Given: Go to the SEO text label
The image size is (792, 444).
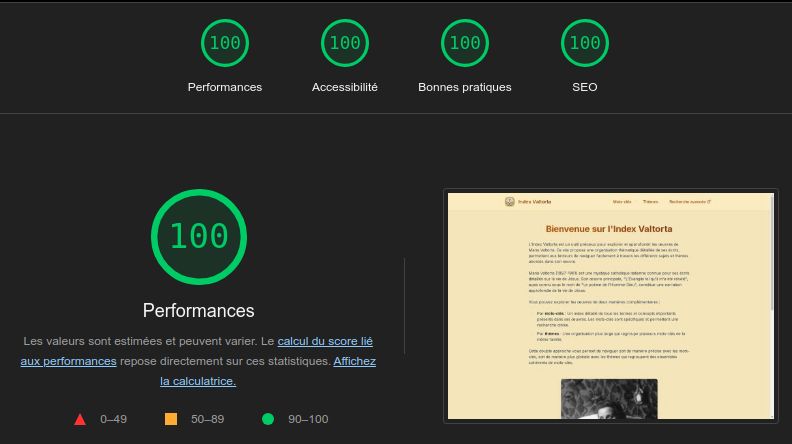Looking at the screenshot, I should pyautogui.click(x=585, y=87).
